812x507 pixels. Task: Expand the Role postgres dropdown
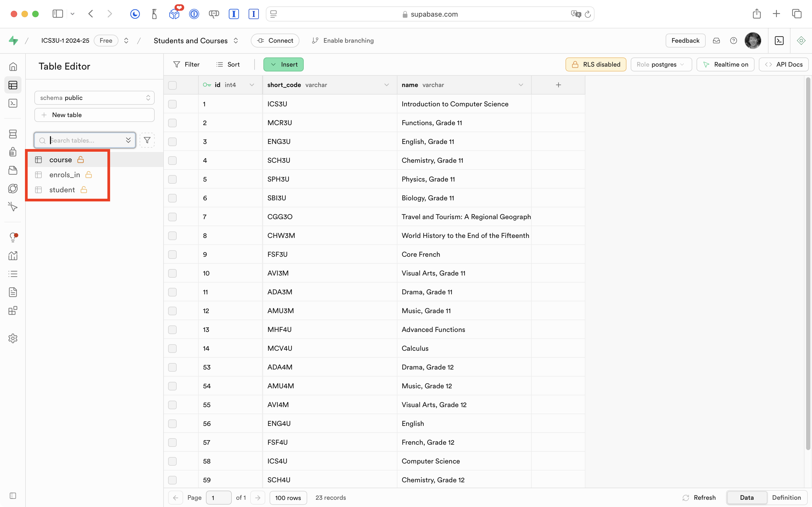661,64
